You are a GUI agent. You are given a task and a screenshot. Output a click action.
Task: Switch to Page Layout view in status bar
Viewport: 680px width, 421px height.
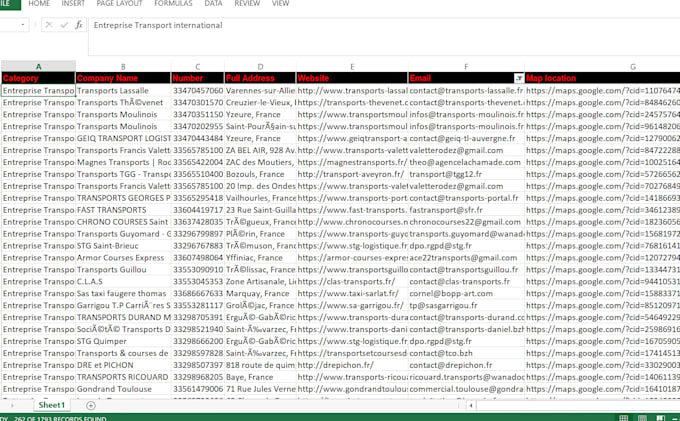point(642,418)
